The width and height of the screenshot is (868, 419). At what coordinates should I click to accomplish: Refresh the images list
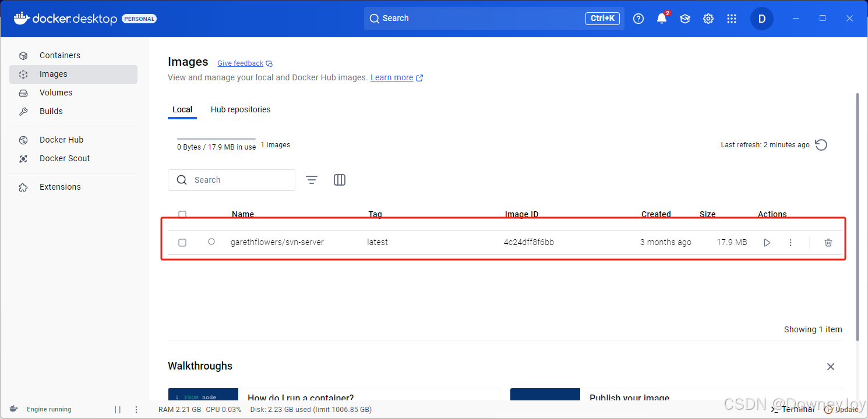click(x=821, y=145)
